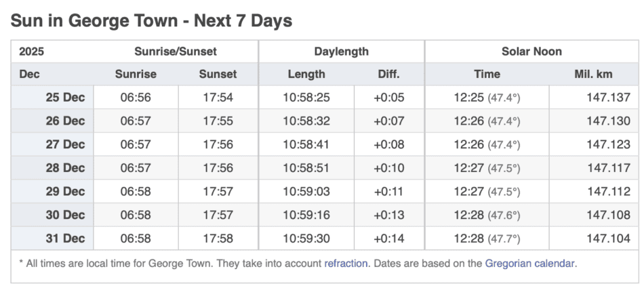Click the 26 Dec date cell
This screenshot has width=644, height=290.
(x=65, y=121)
